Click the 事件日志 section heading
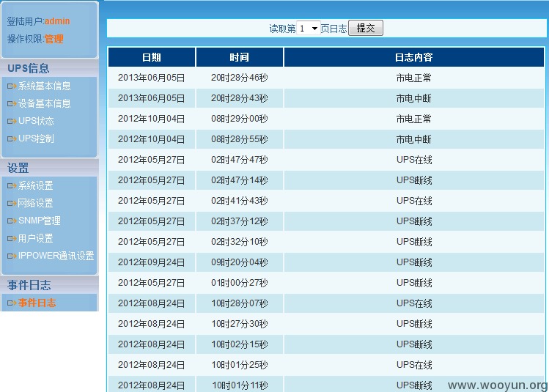The width and height of the screenshot is (549, 392). click(x=29, y=285)
